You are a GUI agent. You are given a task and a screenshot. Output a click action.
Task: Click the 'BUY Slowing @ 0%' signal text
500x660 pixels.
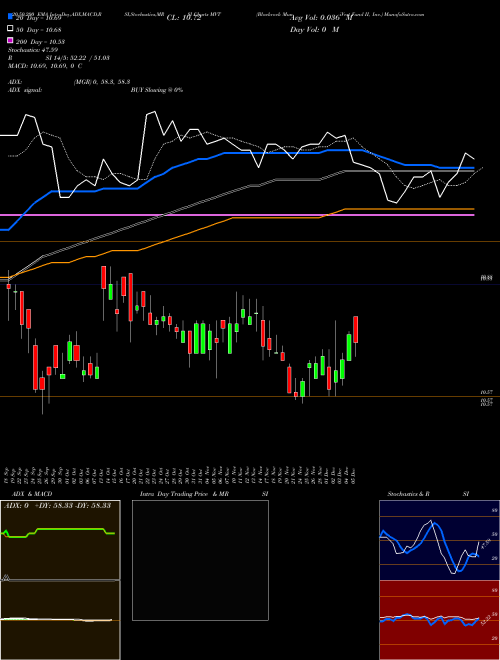[157, 90]
